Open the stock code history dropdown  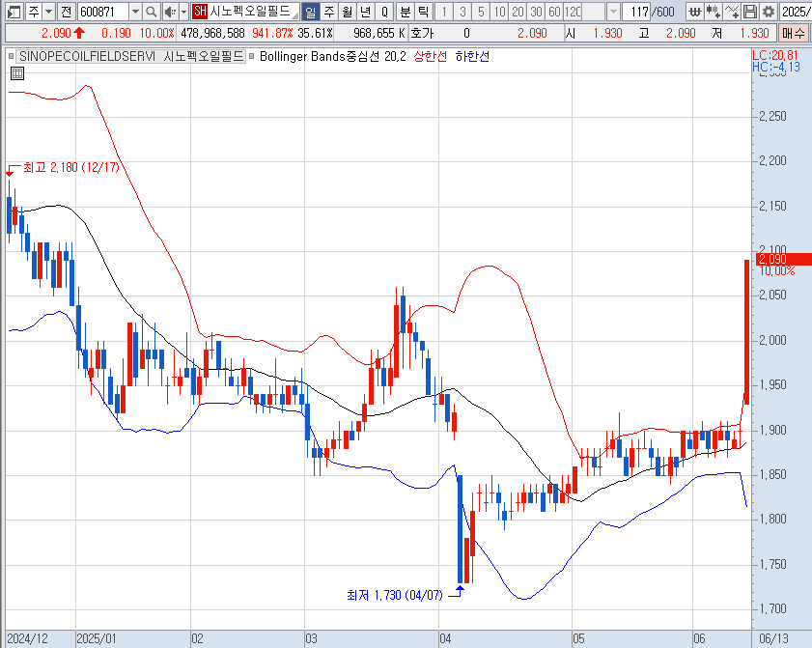[134, 12]
